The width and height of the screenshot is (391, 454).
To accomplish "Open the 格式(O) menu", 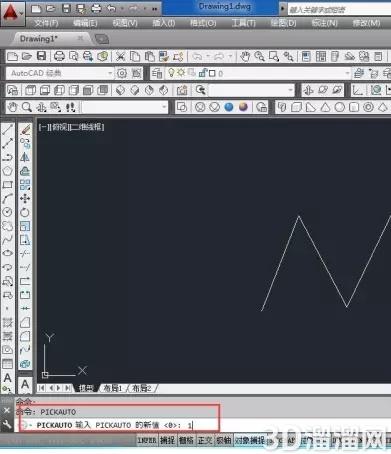I will (x=203, y=23).
